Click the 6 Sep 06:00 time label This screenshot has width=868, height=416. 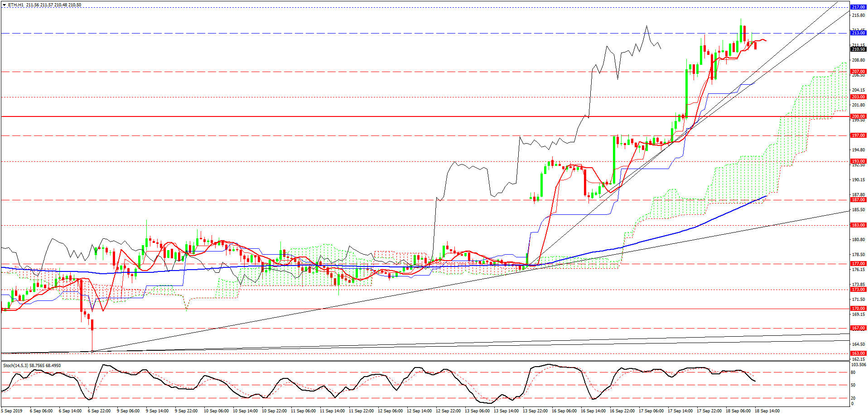[x=41, y=411]
